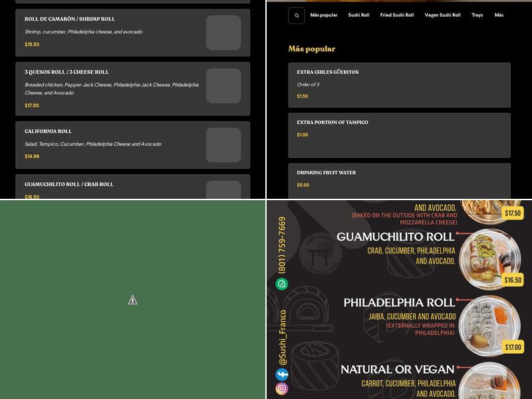Image resolution: width=532 pixels, height=399 pixels.
Task: Click the 3 Quesos Roll ingredients description
Action: (112, 89)
